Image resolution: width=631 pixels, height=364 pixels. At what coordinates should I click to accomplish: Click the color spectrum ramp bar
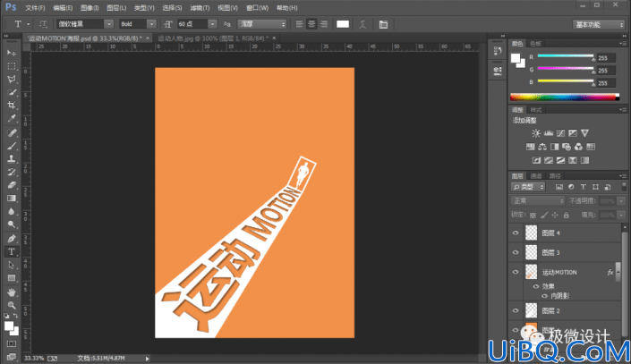tap(565, 97)
